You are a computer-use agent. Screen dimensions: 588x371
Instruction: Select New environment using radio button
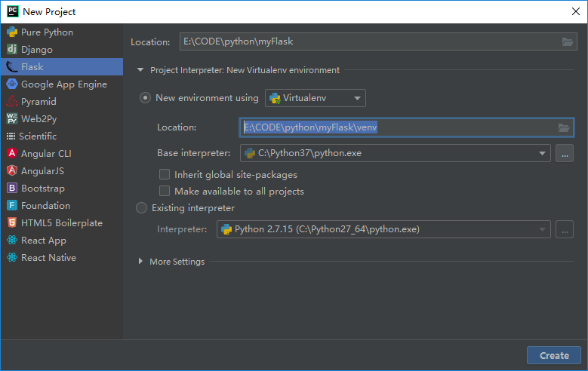[x=145, y=98]
